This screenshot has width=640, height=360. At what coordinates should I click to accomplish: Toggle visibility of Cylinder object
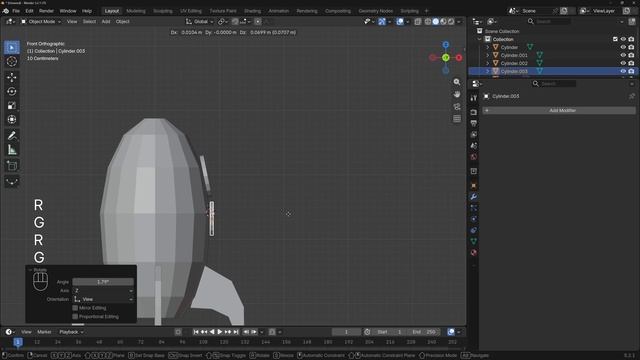pos(623,47)
